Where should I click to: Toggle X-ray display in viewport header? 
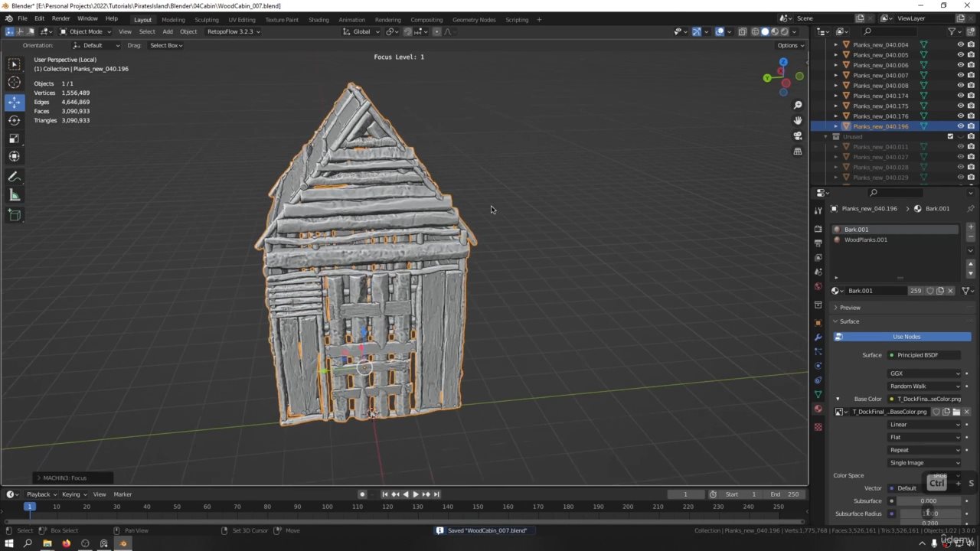click(743, 31)
